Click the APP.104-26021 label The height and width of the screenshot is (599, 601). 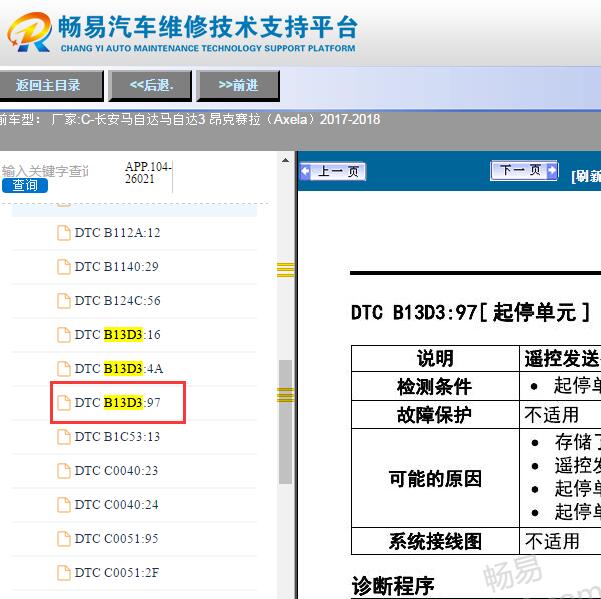pyautogui.click(x=148, y=173)
